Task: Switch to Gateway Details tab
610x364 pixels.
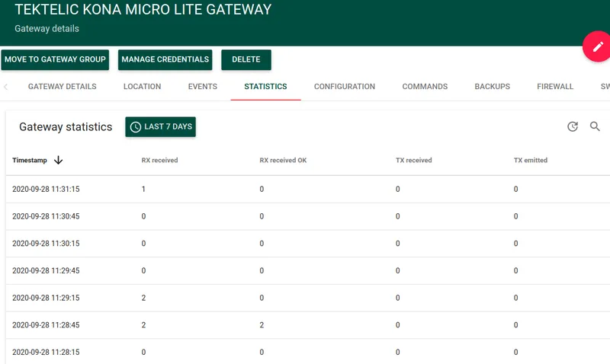Action: [63, 87]
